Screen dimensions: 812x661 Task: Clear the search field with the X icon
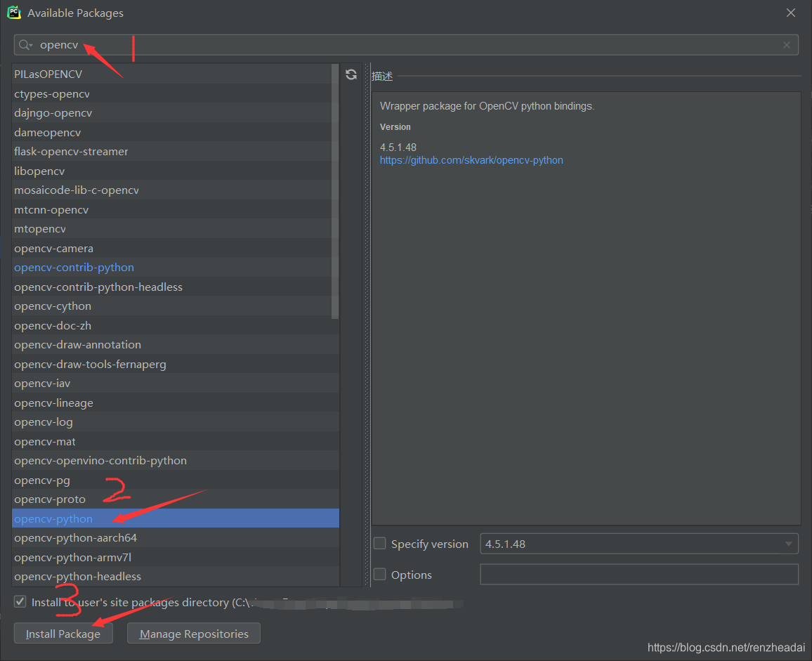click(787, 45)
